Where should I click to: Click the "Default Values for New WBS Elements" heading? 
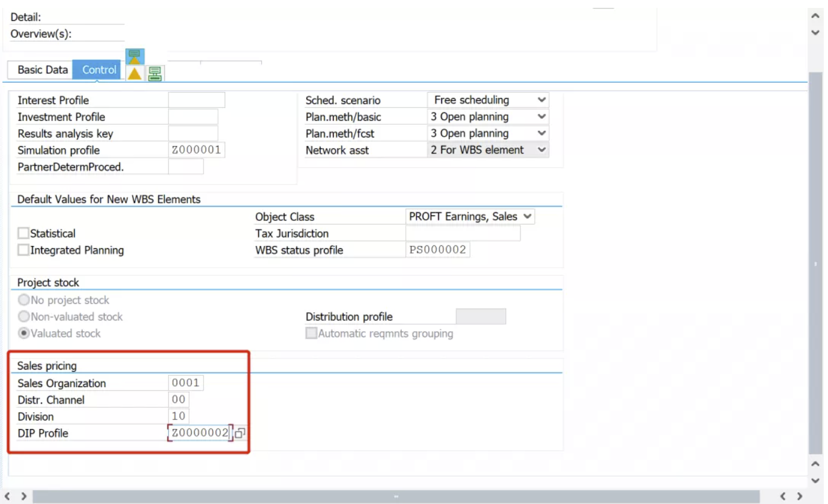tap(109, 199)
